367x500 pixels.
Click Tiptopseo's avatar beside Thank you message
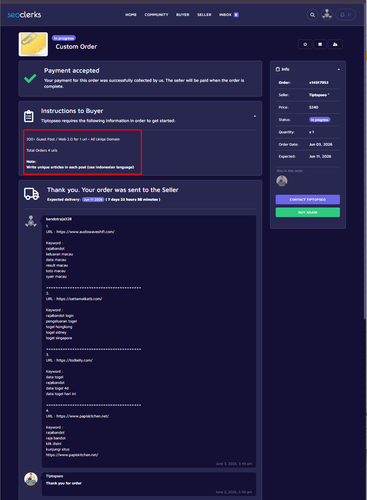[x=31, y=479]
